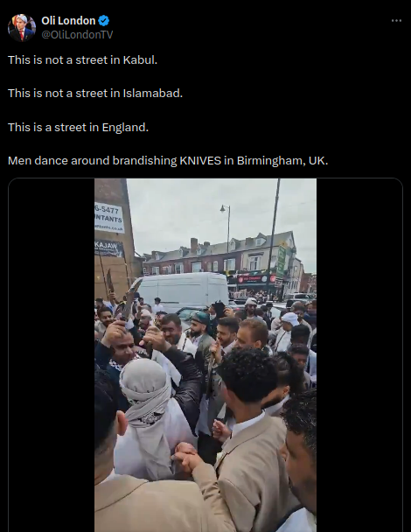411x532 pixels.
Task: Click the Oli London display name
Action: click(x=68, y=21)
